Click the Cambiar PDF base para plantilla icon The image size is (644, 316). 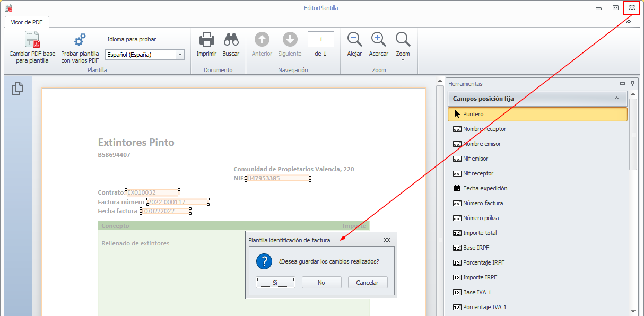click(x=32, y=40)
